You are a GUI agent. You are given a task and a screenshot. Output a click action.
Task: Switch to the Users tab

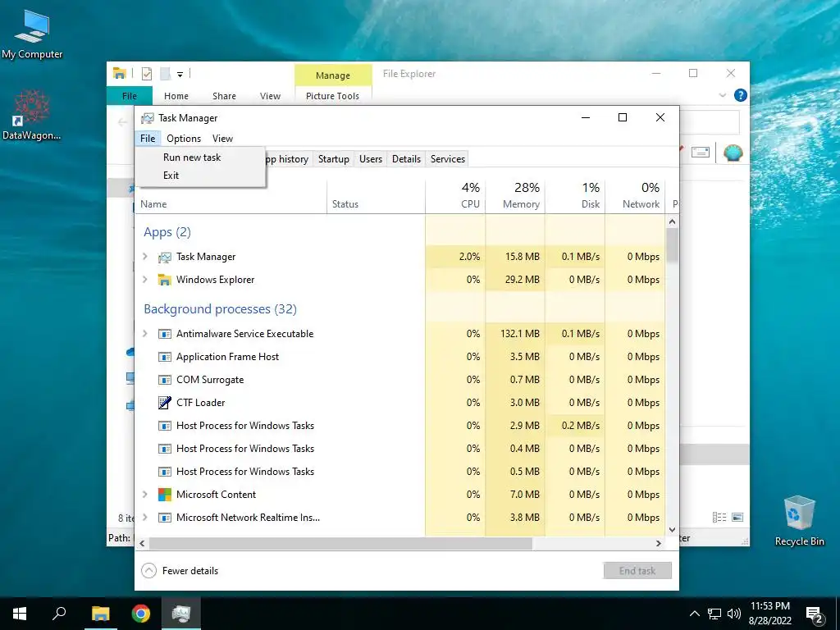coord(371,159)
